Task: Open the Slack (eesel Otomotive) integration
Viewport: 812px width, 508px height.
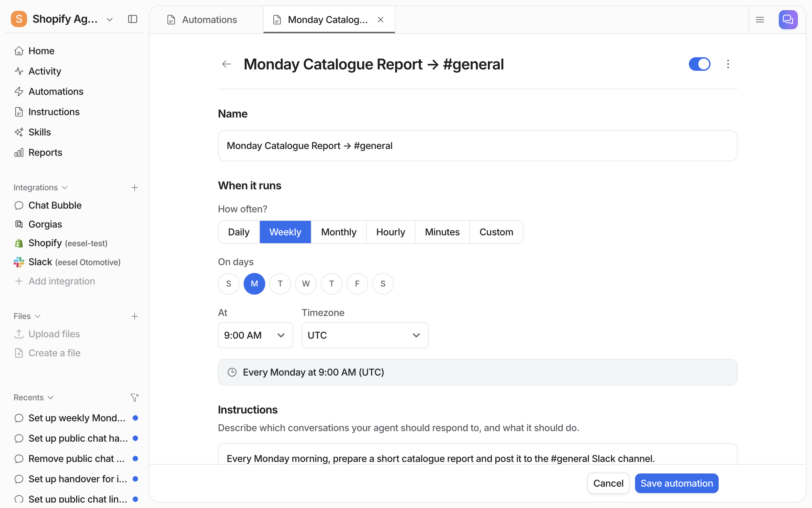Action: click(x=74, y=262)
